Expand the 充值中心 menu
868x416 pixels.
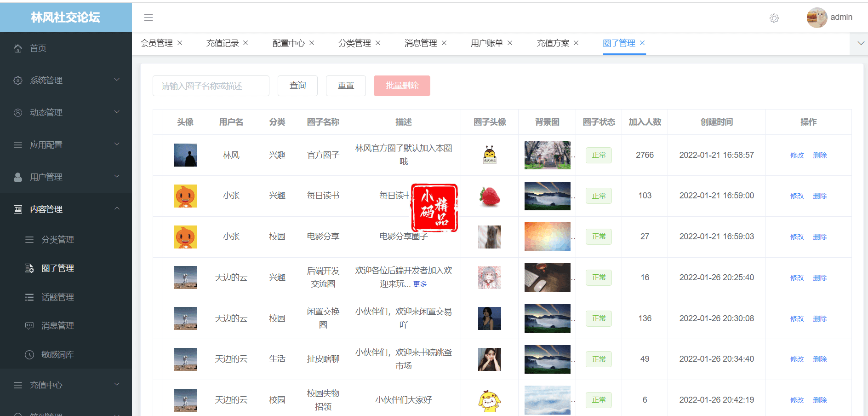tap(117, 384)
